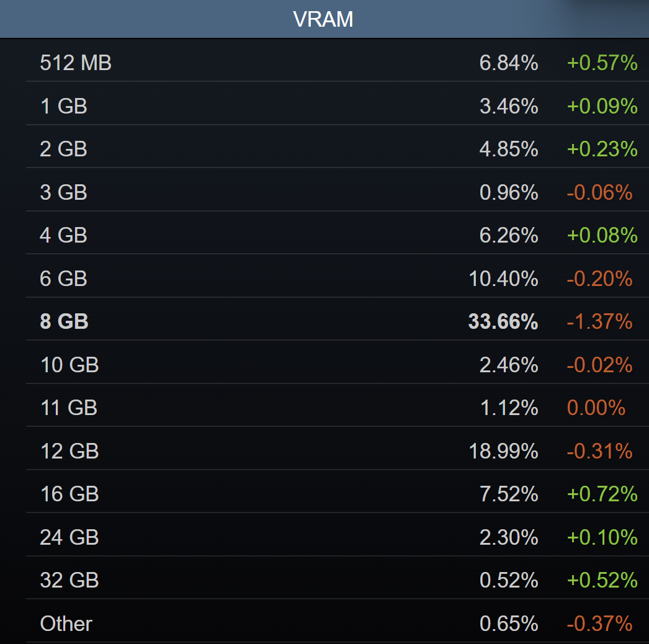Select the 12 GB row label
The width and height of the screenshot is (649, 644).
click(x=69, y=451)
